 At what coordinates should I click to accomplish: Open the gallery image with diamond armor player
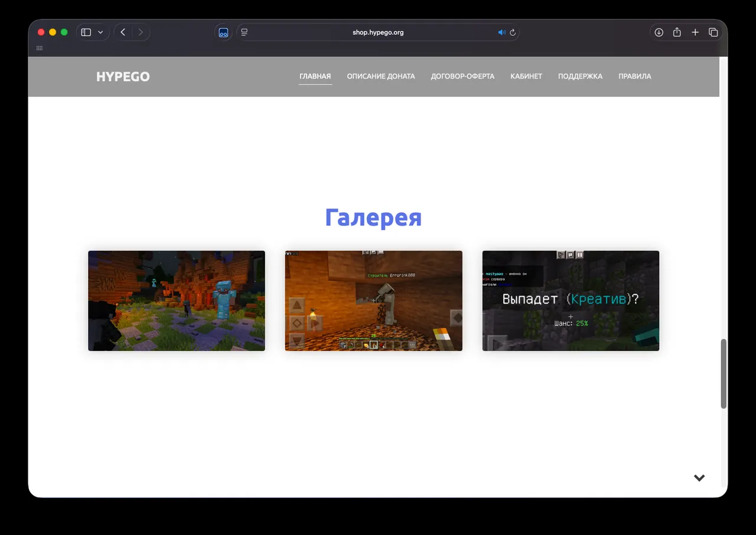tap(177, 301)
